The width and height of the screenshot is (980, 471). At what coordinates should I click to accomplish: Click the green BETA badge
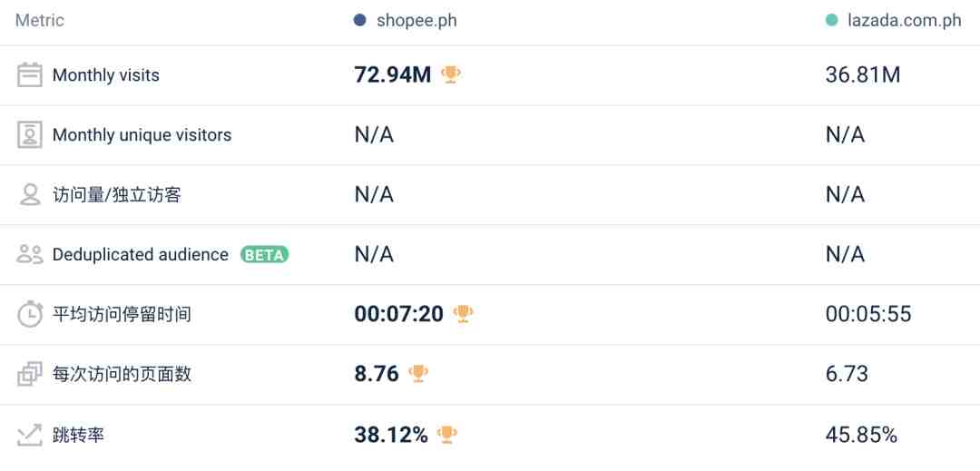(x=264, y=255)
